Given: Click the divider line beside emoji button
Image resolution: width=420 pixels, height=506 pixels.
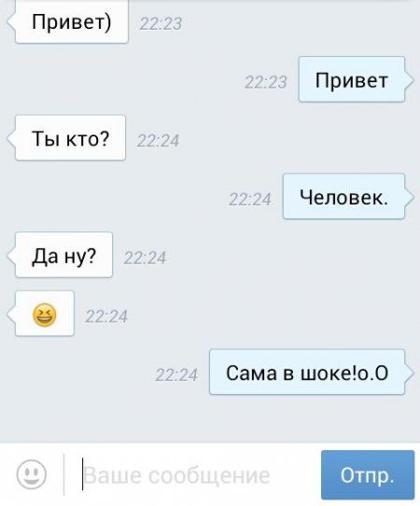Looking at the screenshot, I should [63, 474].
